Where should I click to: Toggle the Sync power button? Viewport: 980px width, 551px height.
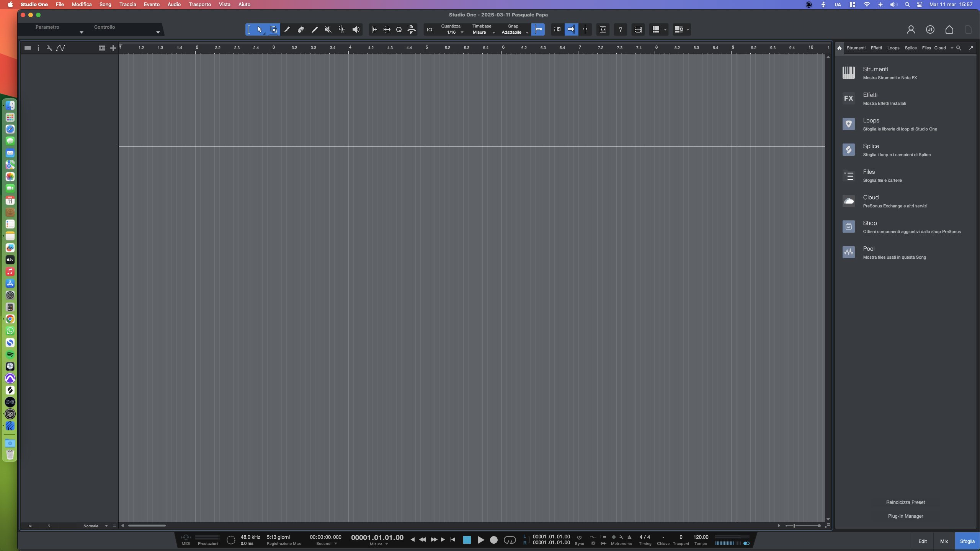(x=579, y=537)
